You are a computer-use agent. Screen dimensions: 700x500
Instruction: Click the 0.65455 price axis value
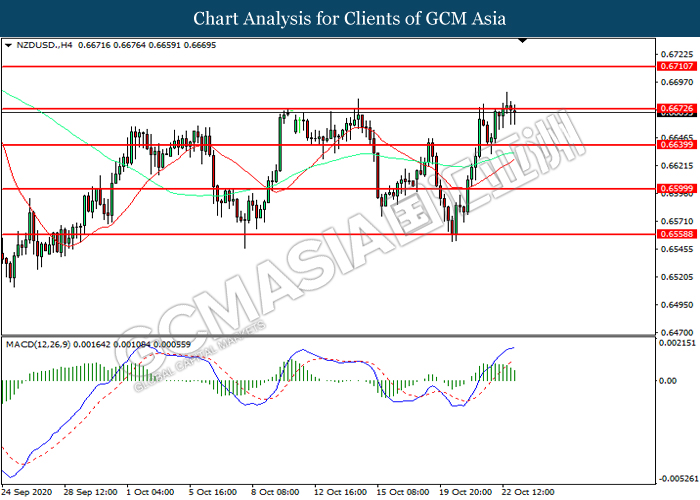click(x=677, y=249)
